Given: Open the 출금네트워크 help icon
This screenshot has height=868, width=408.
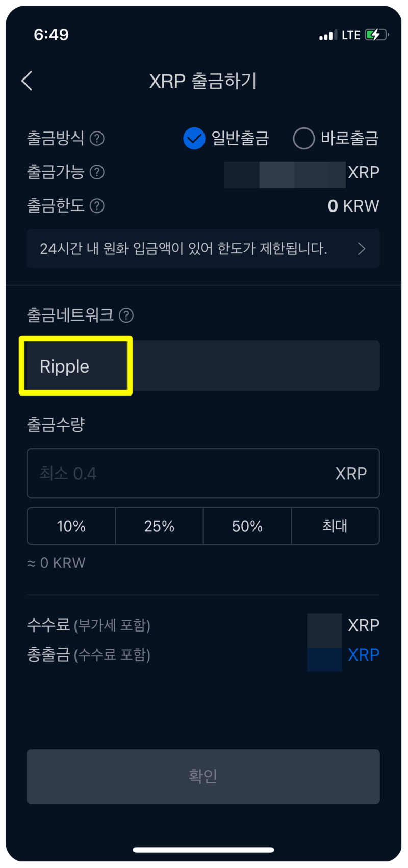Looking at the screenshot, I should point(125,315).
